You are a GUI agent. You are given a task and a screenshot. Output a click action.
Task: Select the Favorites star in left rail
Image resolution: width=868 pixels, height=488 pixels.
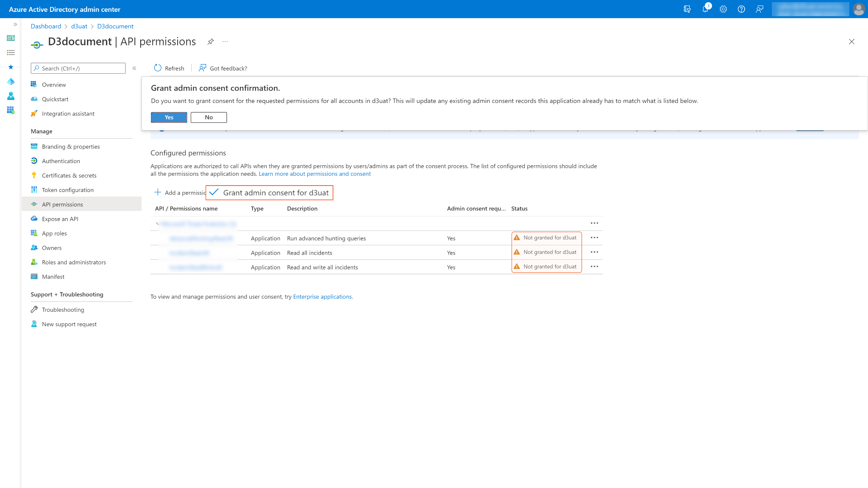coord(11,67)
